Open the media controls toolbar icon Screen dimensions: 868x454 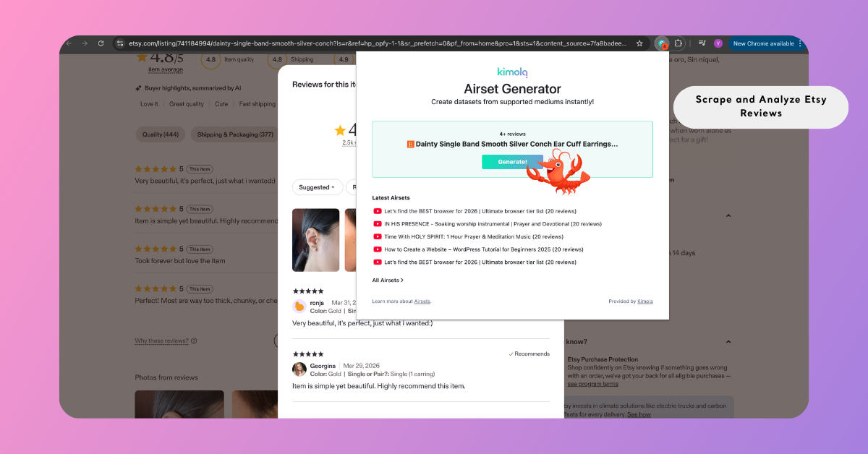tap(702, 43)
